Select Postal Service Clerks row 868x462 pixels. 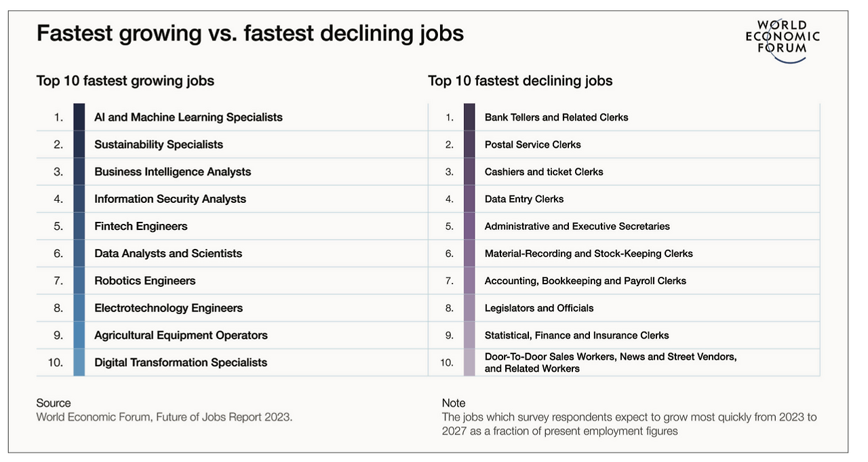533,145
